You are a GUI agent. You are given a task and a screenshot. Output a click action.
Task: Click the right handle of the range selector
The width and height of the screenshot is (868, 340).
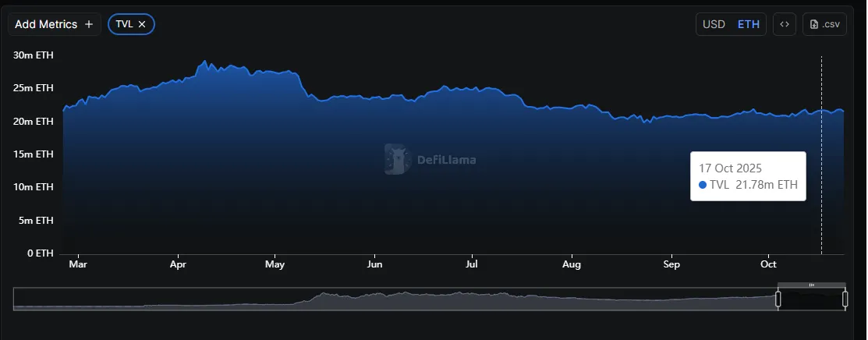[x=845, y=299]
